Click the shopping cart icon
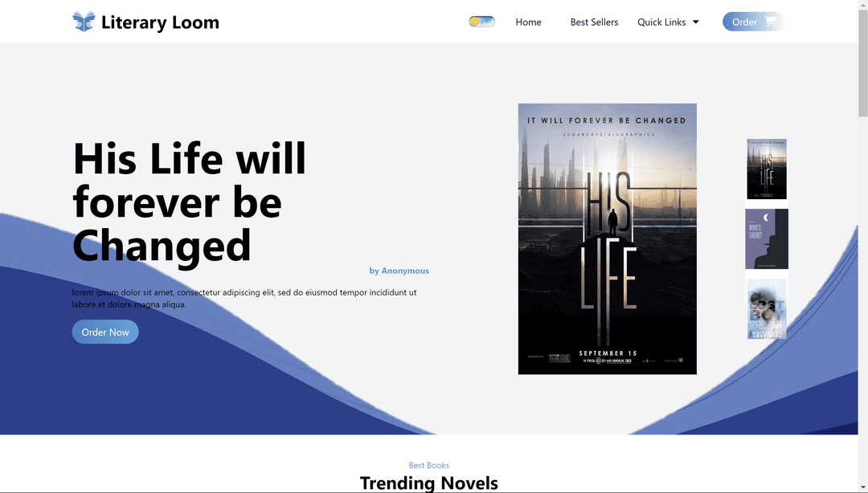The width and height of the screenshot is (868, 493). pos(770,22)
